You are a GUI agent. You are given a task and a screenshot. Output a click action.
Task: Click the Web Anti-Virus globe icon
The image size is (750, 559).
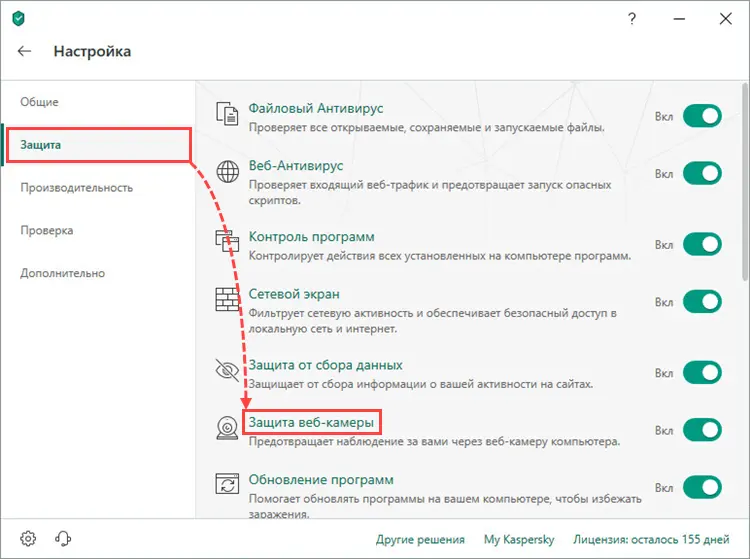coord(228,173)
